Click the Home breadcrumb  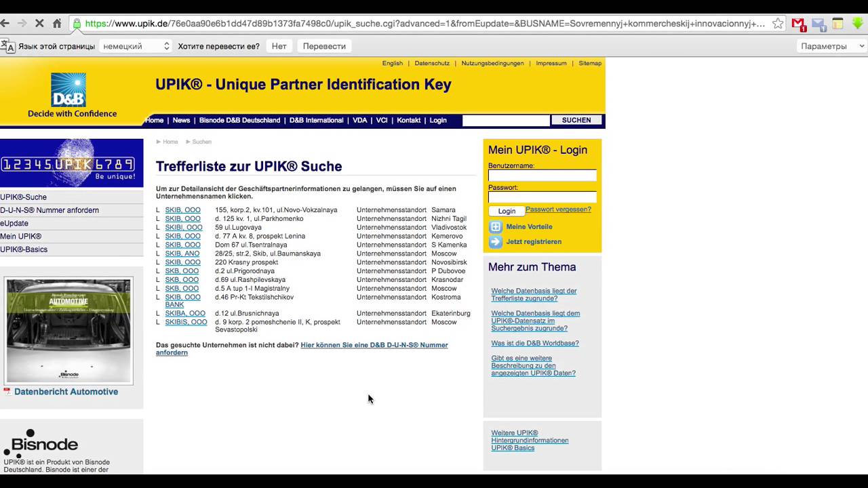point(170,142)
